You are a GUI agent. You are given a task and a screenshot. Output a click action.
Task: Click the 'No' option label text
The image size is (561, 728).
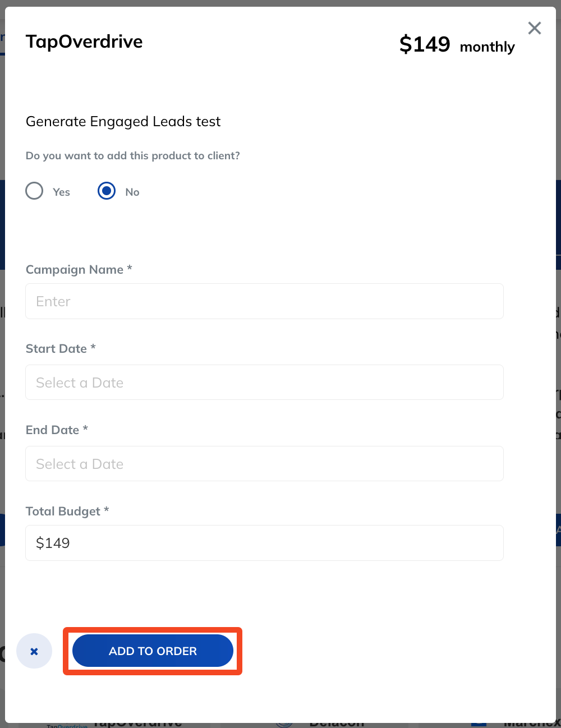pos(132,192)
